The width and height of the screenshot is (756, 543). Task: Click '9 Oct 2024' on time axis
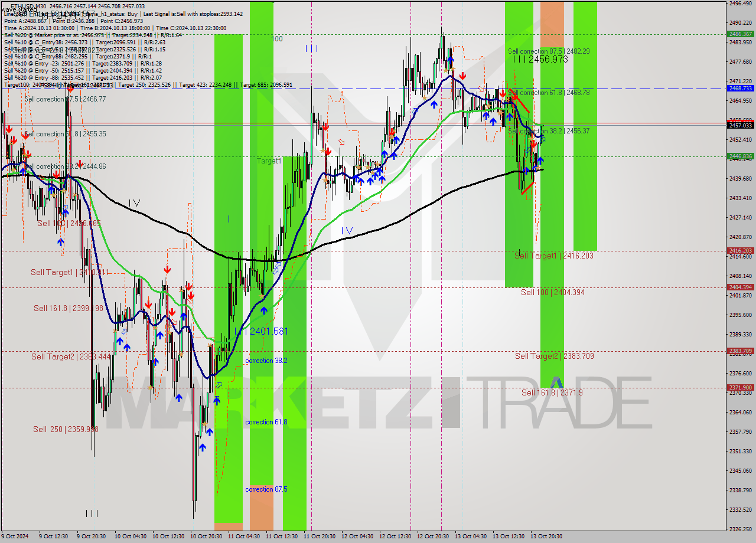[15, 537]
